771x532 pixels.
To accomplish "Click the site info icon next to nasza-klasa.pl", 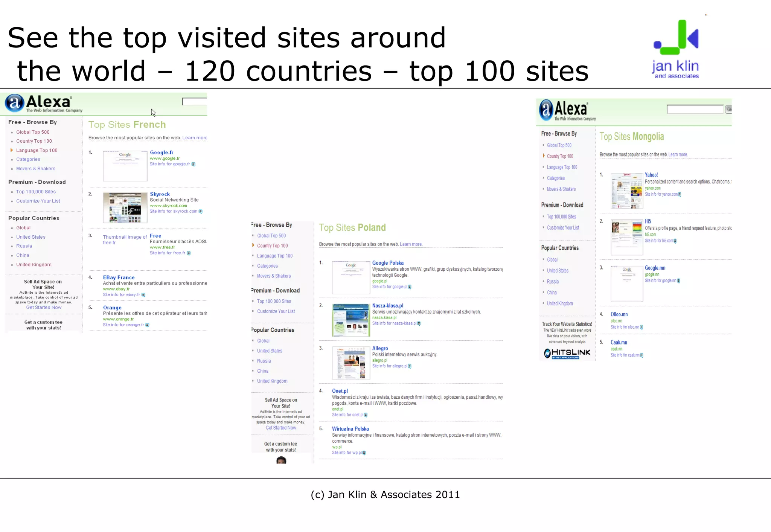I will coord(419,323).
